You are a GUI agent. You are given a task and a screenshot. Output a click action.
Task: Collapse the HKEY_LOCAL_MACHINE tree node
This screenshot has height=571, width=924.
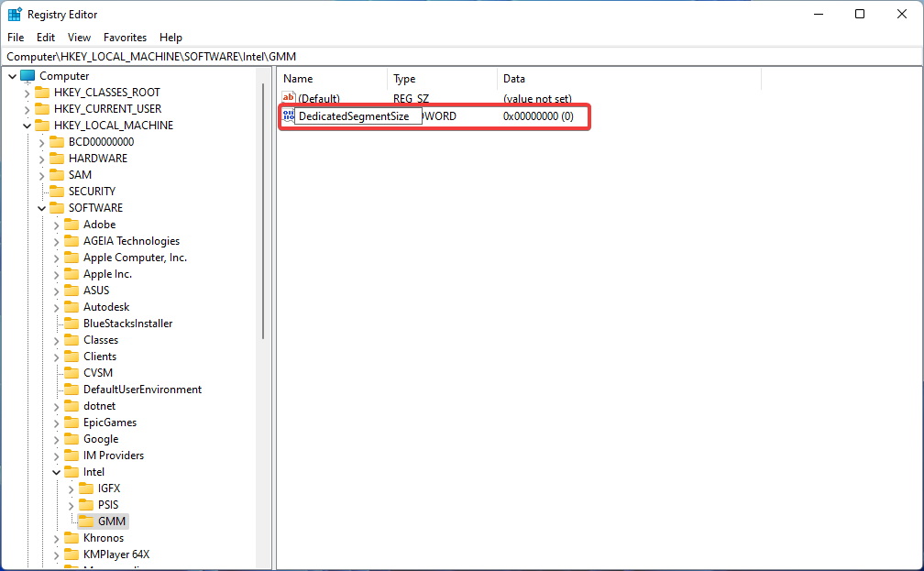pos(26,125)
